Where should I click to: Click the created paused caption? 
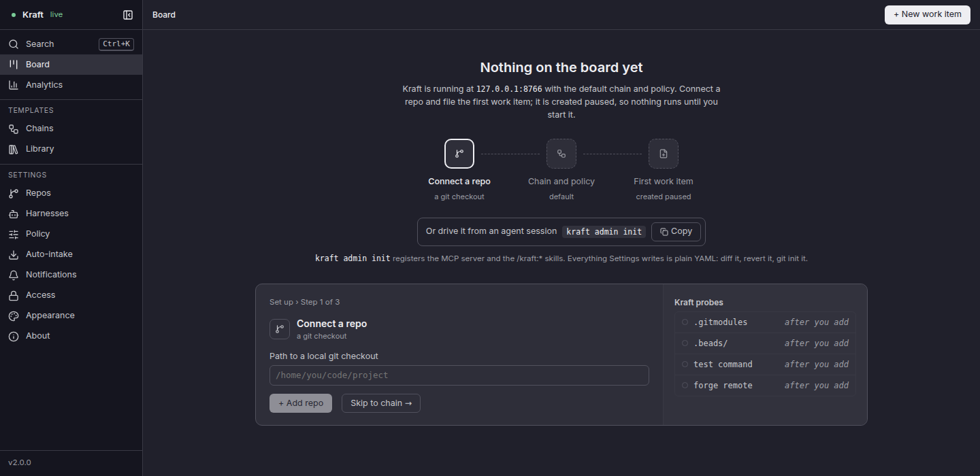point(664,197)
